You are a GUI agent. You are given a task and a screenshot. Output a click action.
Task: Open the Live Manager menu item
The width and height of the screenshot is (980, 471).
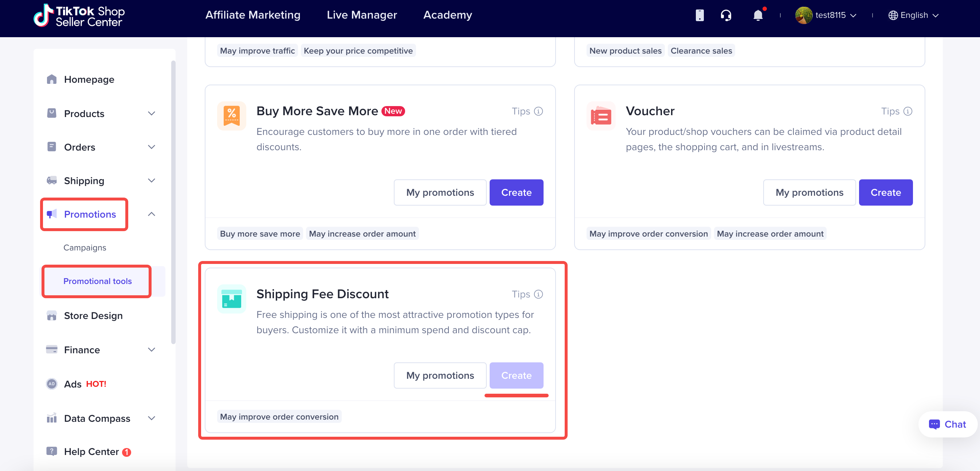tap(361, 15)
